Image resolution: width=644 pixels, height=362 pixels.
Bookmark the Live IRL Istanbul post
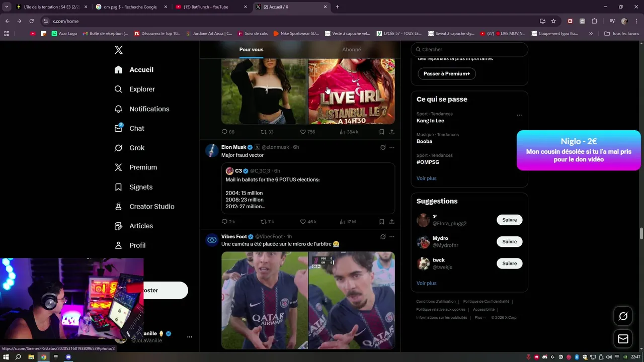coord(381,132)
